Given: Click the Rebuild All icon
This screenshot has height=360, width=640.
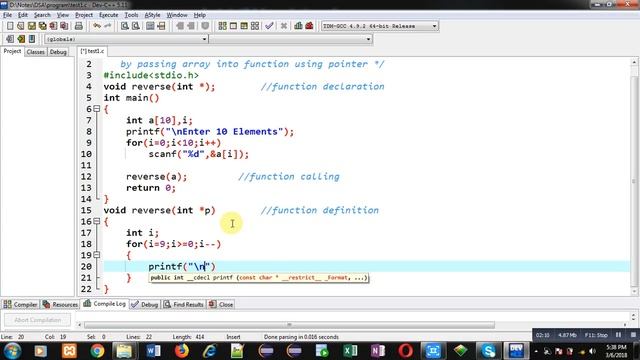Looking at the screenshot, I should (255, 26).
